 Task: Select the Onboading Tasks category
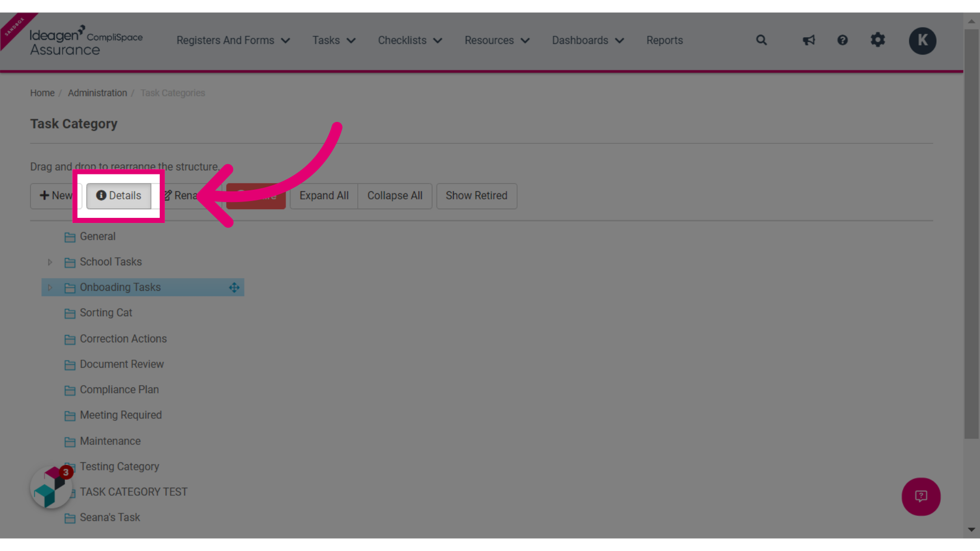point(120,288)
